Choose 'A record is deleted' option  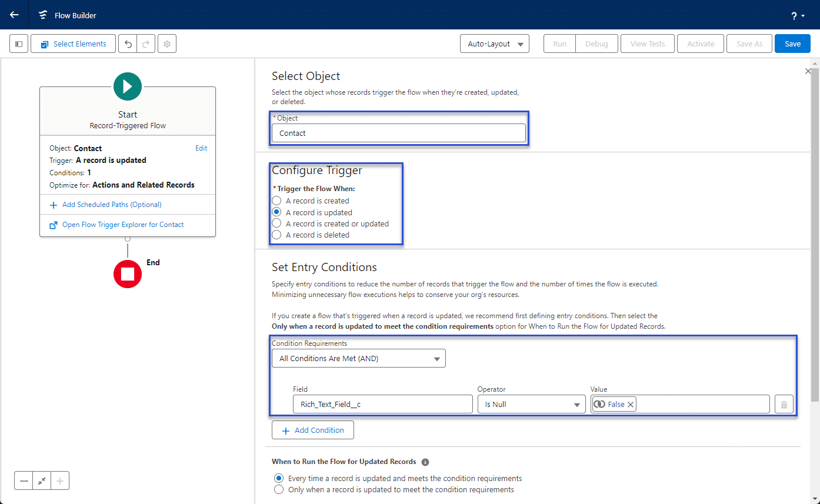(x=276, y=235)
